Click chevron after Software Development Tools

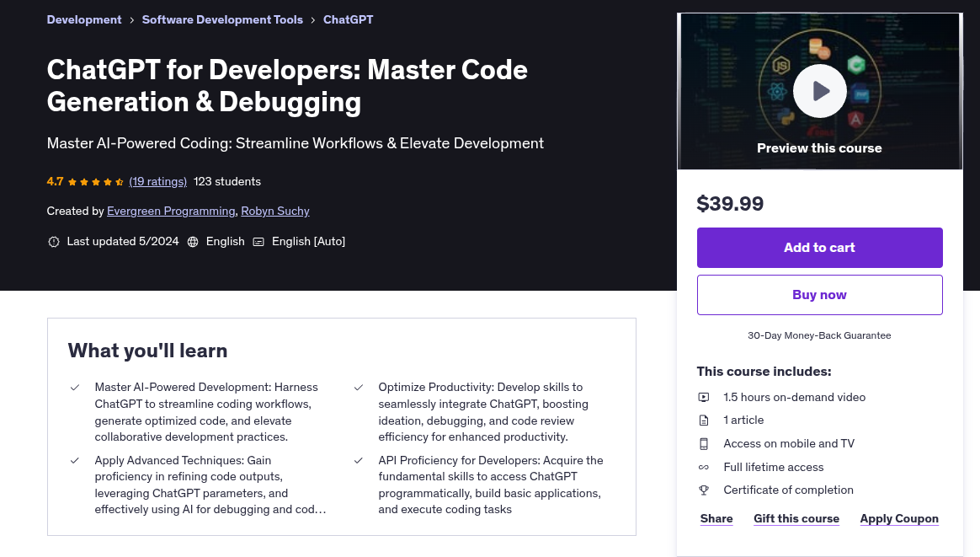(x=313, y=20)
